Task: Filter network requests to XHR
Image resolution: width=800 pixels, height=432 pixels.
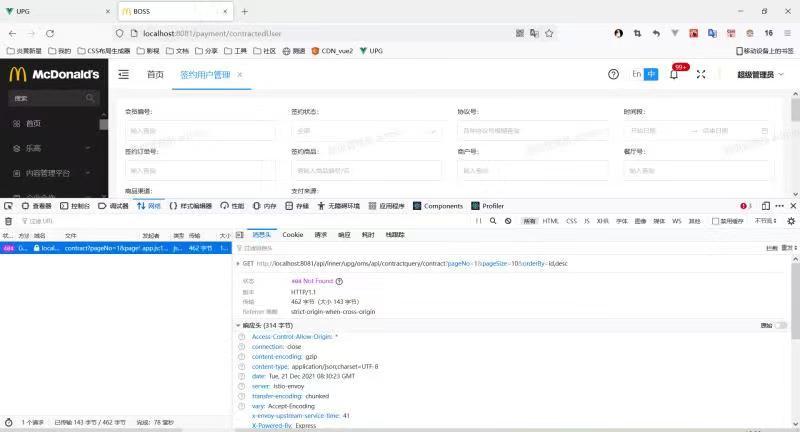Action: click(x=603, y=221)
